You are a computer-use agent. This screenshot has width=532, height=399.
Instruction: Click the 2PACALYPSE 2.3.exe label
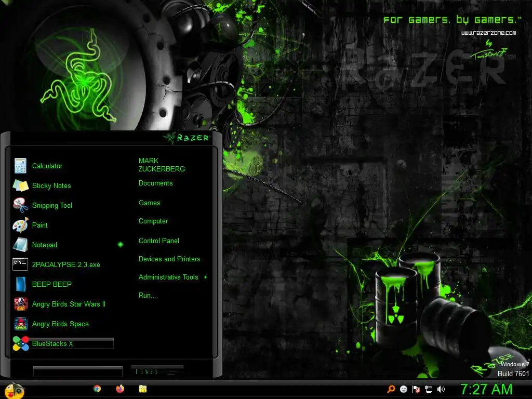click(x=66, y=264)
